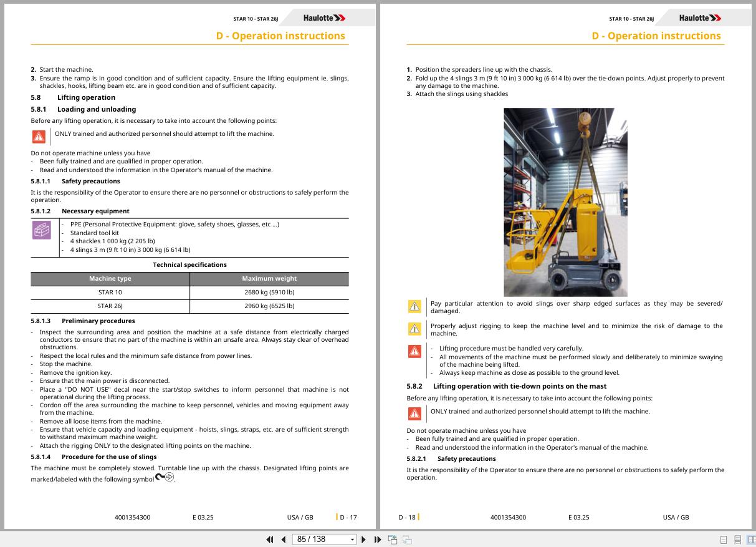Click 'Ensure that the main power is disconnected.' line
The image size is (756, 547).
click(x=104, y=380)
